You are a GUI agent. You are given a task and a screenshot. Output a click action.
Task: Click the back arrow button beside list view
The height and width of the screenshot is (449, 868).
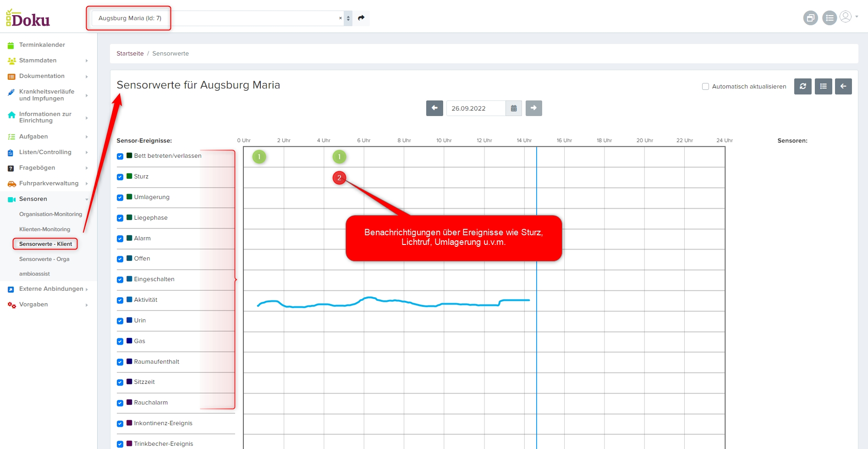click(x=843, y=86)
